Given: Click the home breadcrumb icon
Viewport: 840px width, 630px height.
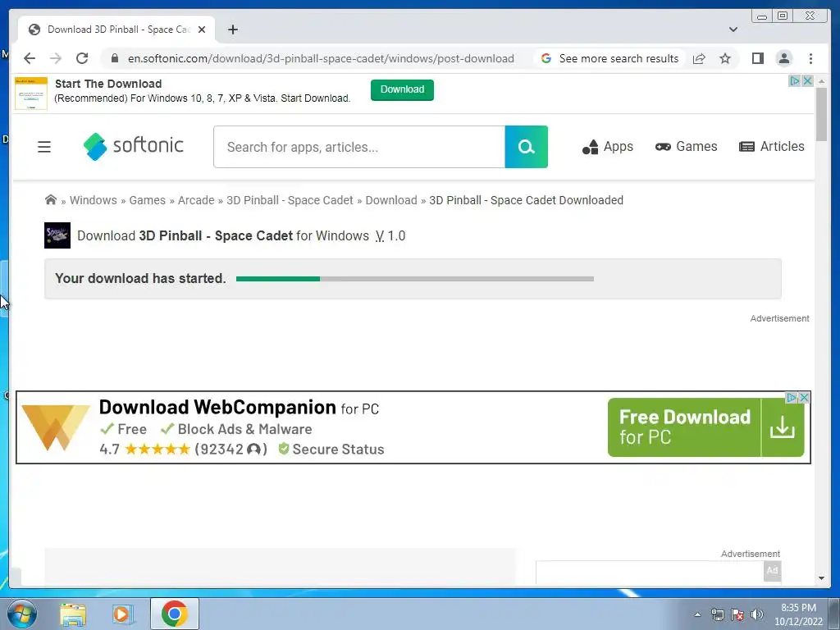Looking at the screenshot, I should point(51,200).
